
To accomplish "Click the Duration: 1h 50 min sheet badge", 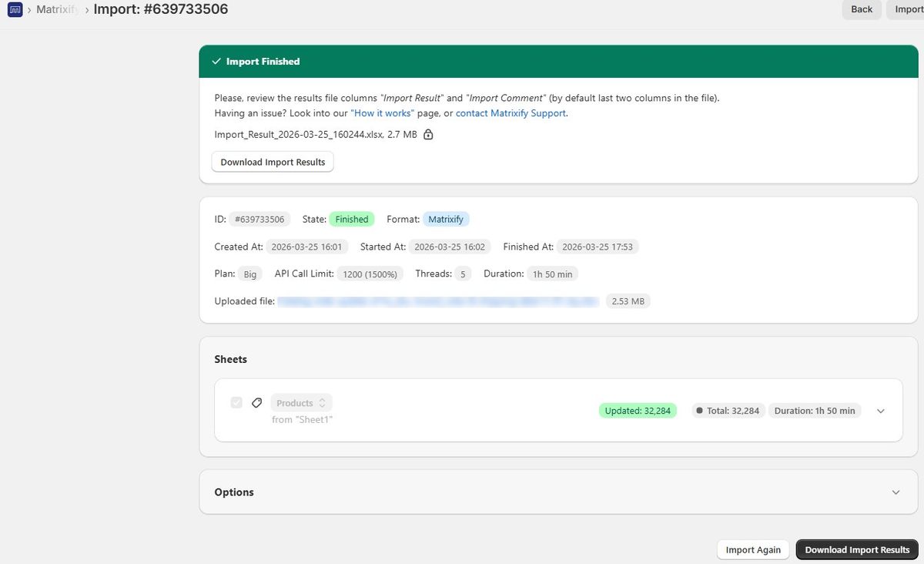I will [815, 411].
